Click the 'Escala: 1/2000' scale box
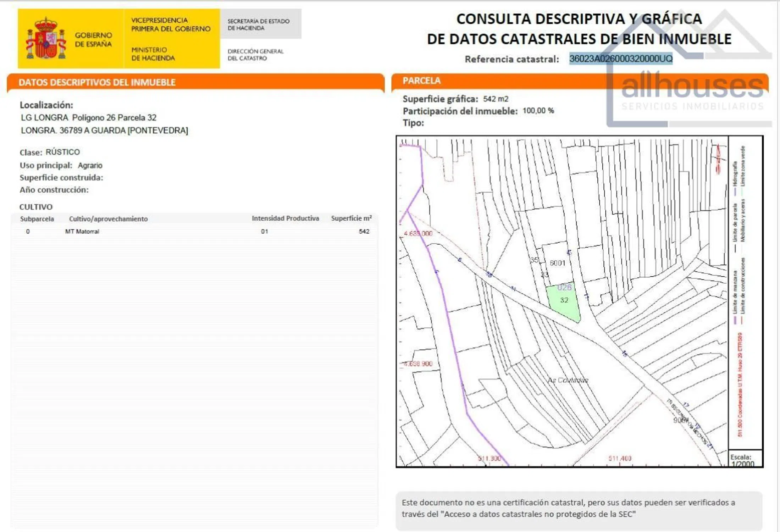 point(743,460)
